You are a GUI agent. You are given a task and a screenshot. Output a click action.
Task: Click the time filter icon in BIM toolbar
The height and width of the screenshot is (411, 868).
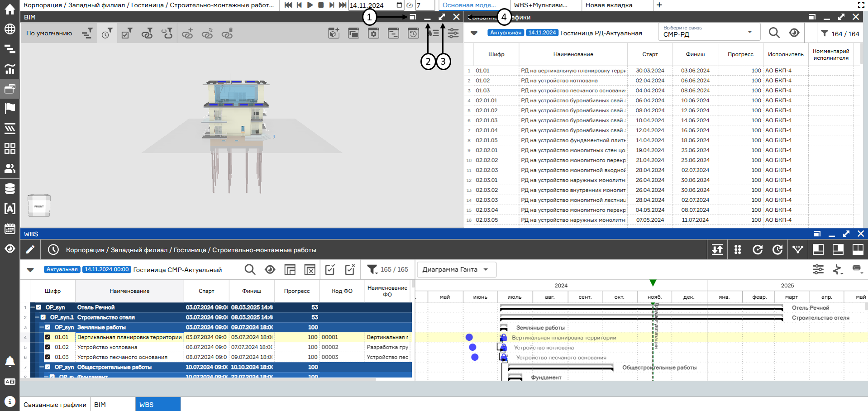[x=107, y=33]
